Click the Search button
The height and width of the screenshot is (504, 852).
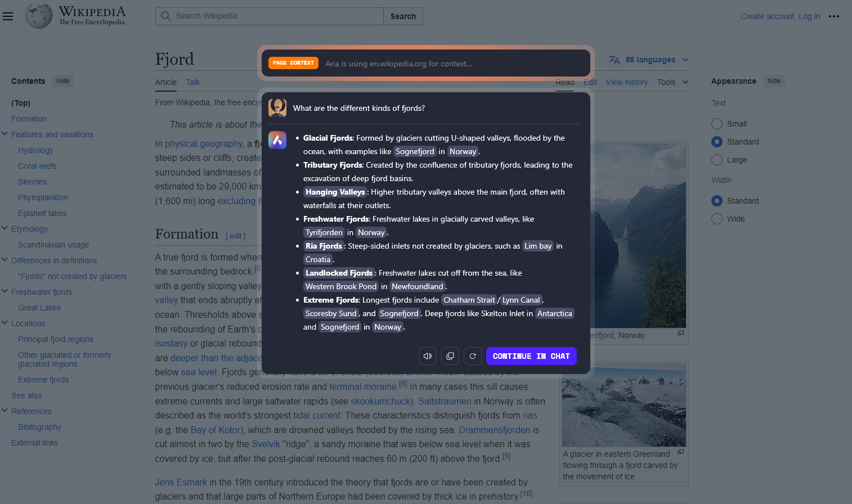coord(403,16)
